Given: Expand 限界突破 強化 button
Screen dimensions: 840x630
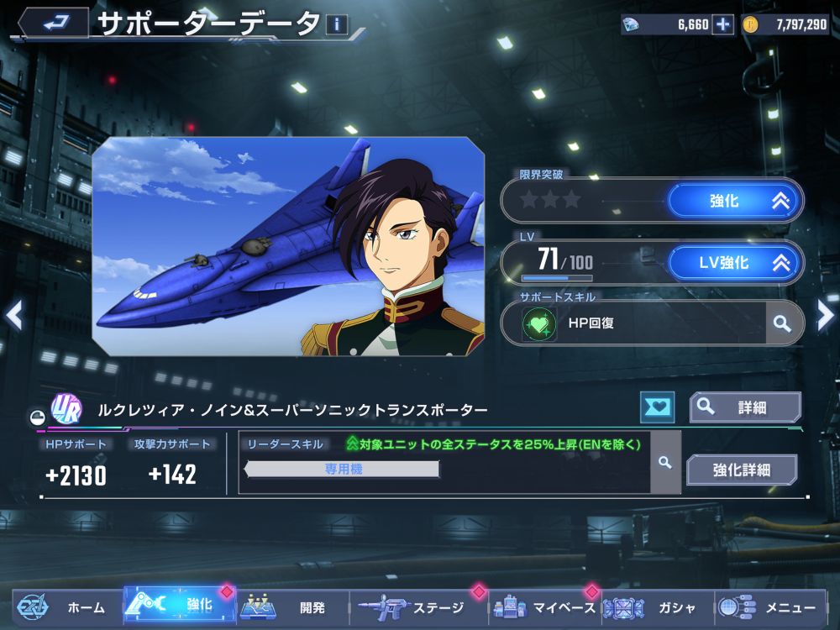Looking at the screenshot, I should 735,201.
